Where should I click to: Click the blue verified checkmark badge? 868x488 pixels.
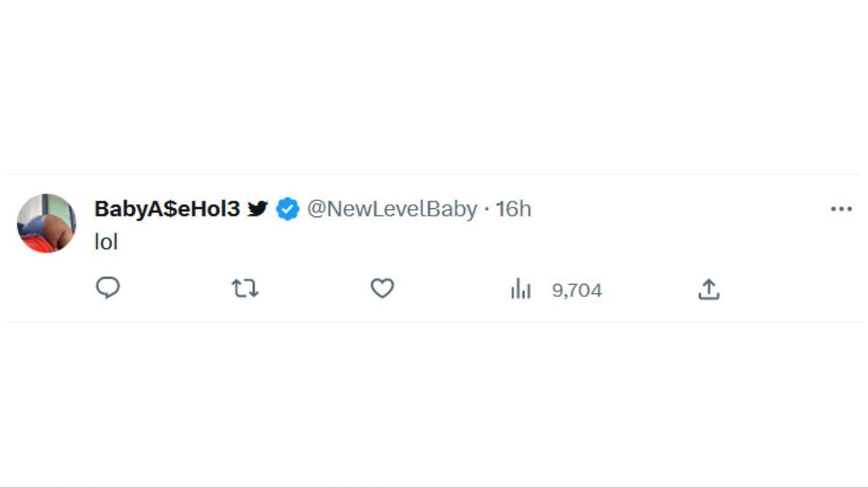tap(288, 210)
